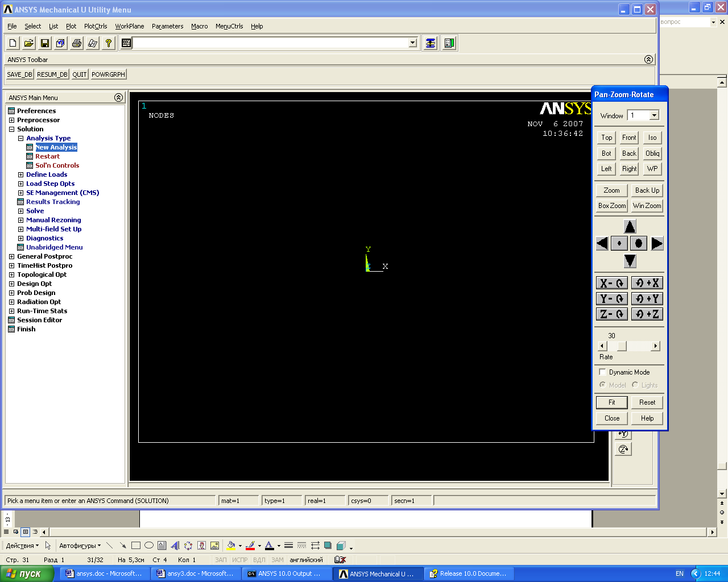Open the Macro menu
Screen dimensions: 728x582
200,26
